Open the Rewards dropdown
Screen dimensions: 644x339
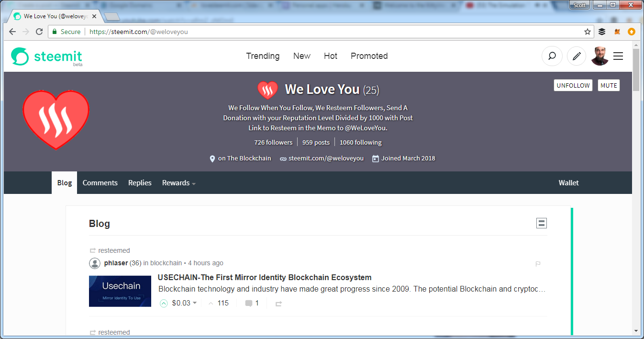179,183
